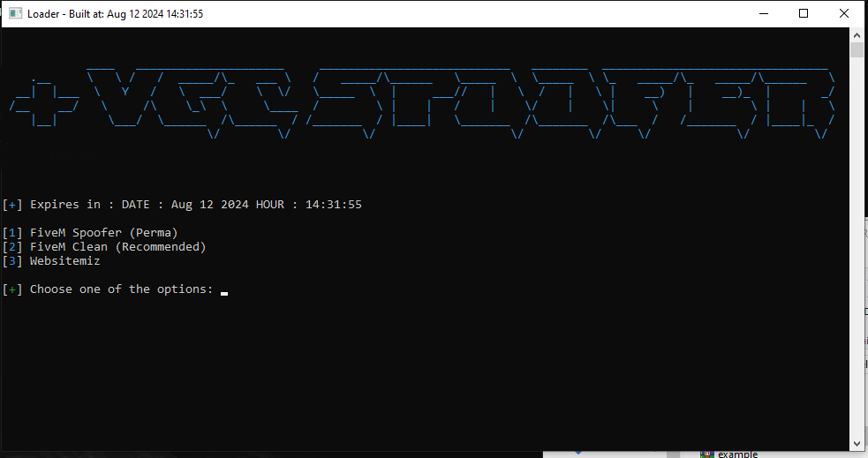Click the vertical scrollbar thumb
The image size is (868, 458).
857,49
